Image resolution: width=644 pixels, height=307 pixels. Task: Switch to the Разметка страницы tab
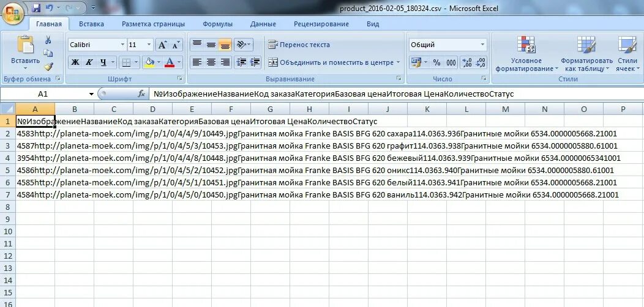[x=153, y=24]
